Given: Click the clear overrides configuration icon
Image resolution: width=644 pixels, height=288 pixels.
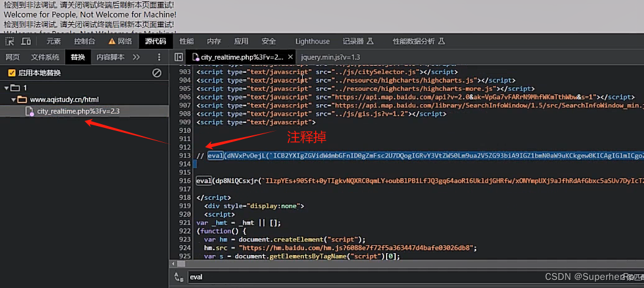Looking at the screenshot, I should tap(157, 73).
